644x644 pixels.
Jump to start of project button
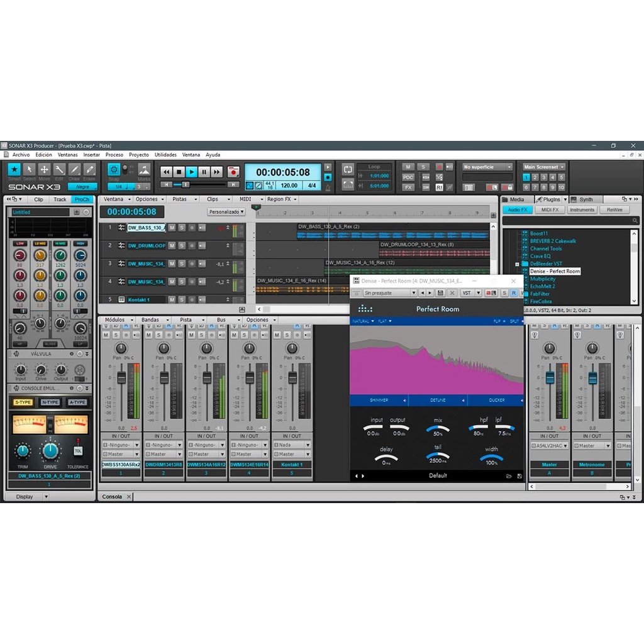(166, 185)
